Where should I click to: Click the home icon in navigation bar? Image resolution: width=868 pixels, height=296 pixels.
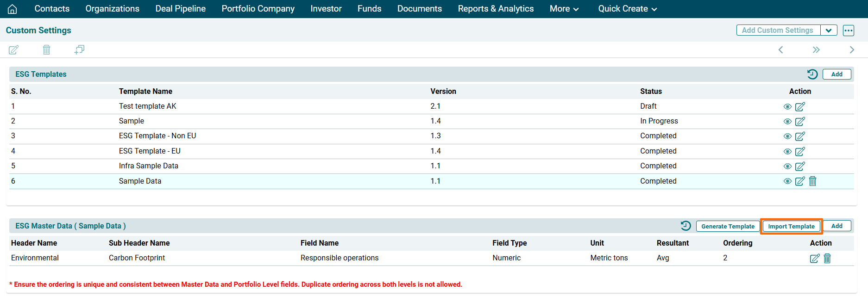(13, 9)
